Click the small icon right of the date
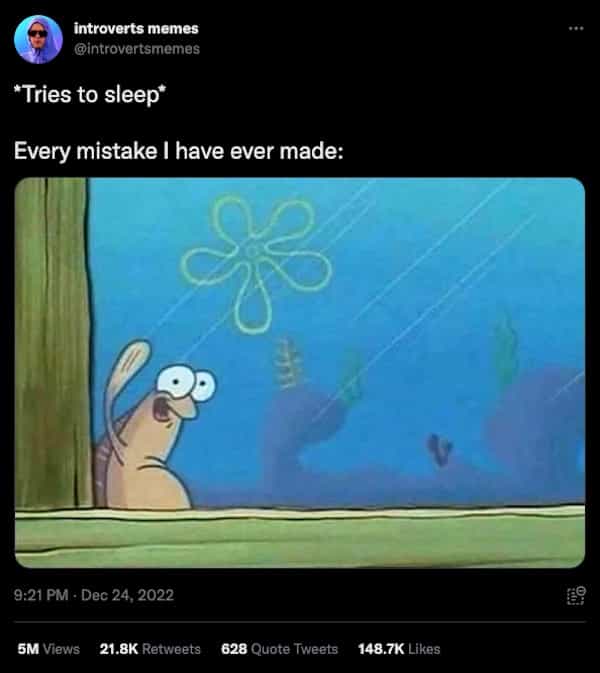The width and height of the screenshot is (600, 673). [576, 595]
